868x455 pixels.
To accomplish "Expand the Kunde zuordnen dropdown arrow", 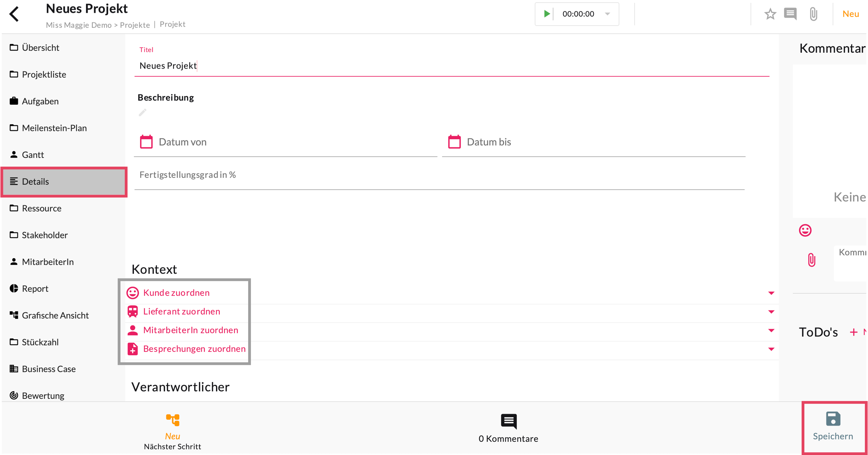I will tap(771, 293).
